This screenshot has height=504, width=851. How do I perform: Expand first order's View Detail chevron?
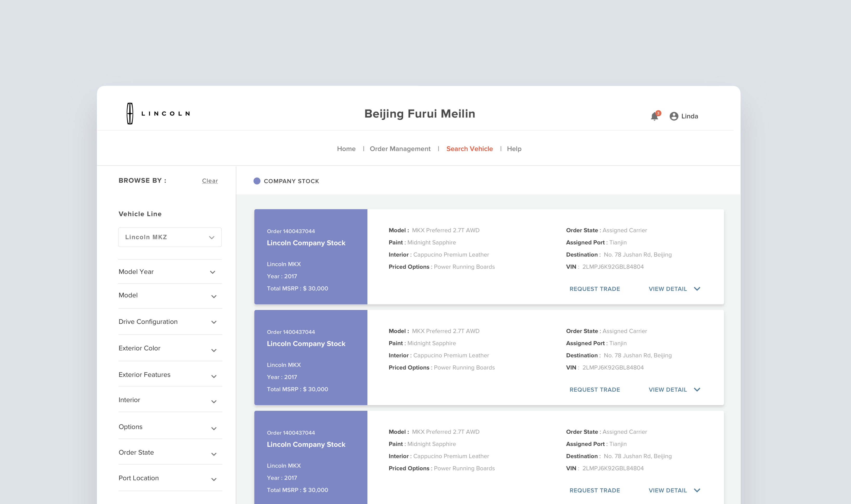pos(697,289)
